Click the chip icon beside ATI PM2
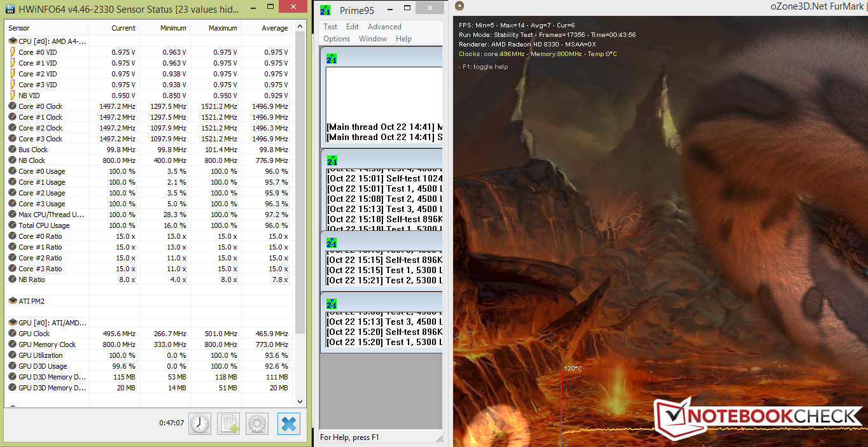The width and height of the screenshot is (868, 447). coord(13,301)
